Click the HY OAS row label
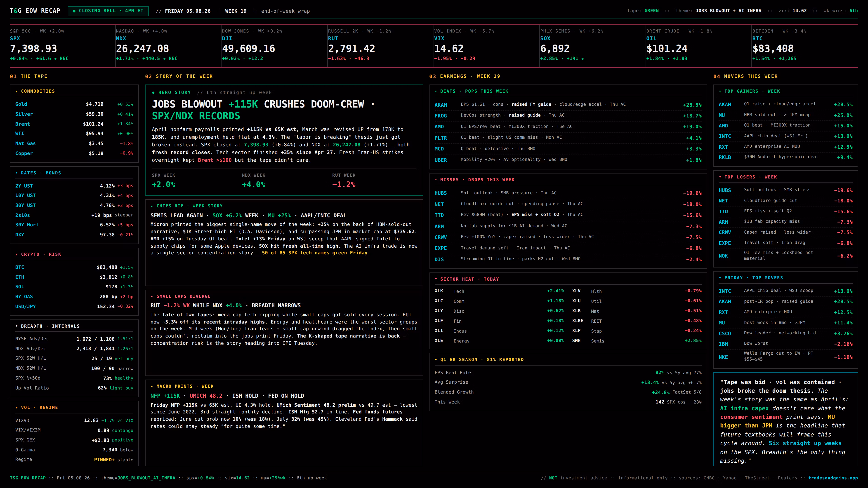 tap(24, 297)
